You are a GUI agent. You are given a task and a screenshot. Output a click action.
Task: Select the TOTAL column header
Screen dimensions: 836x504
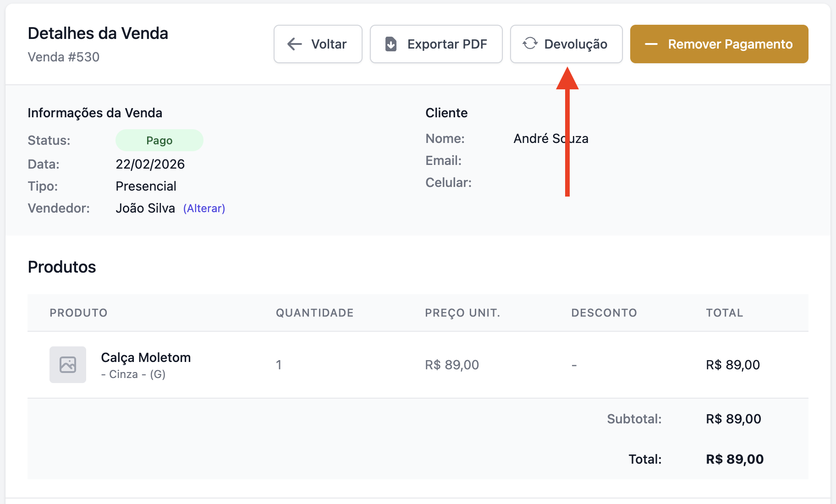(x=724, y=313)
